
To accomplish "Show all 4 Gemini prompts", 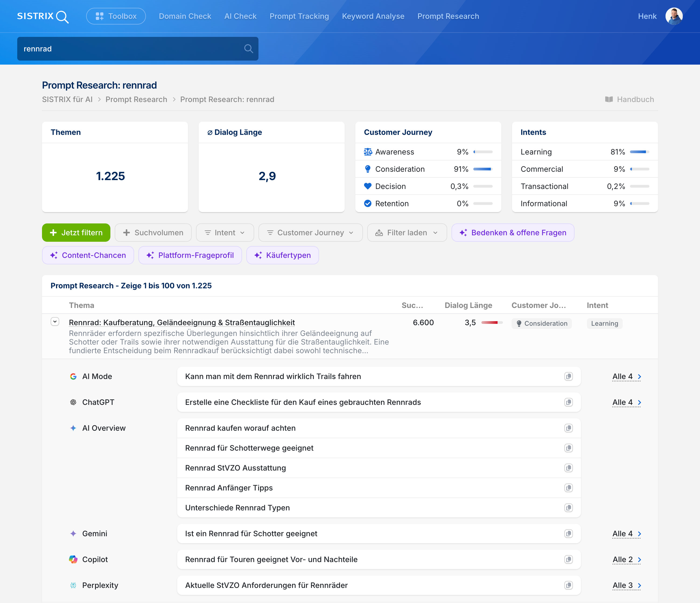I will click(x=627, y=533).
